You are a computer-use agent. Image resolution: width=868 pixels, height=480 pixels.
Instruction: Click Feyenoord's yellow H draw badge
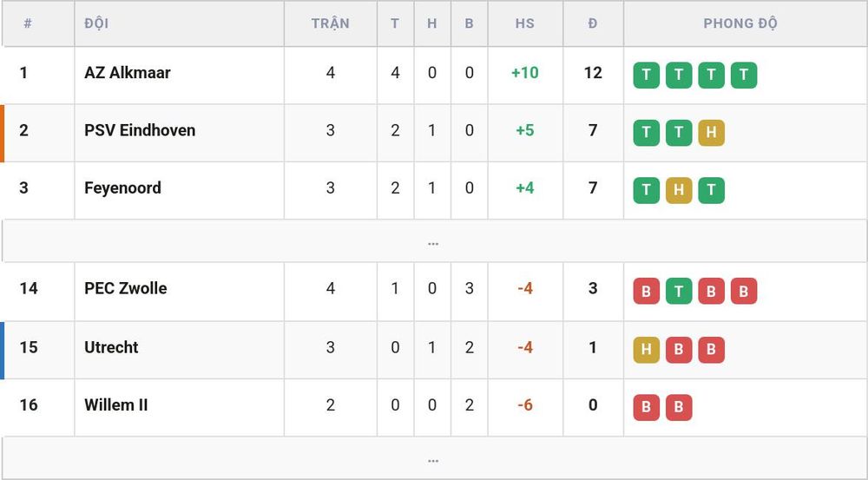click(679, 190)
